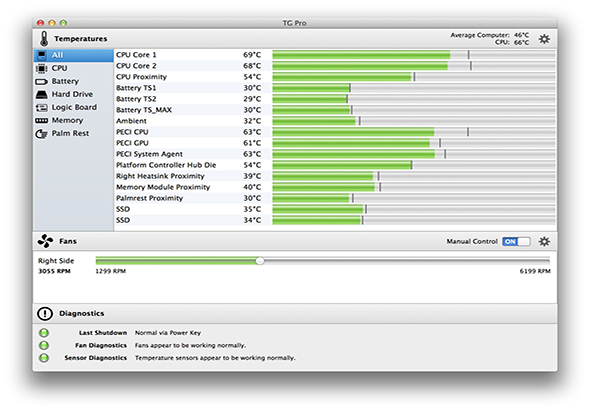Click the All computer icon in sidebar

41,55
